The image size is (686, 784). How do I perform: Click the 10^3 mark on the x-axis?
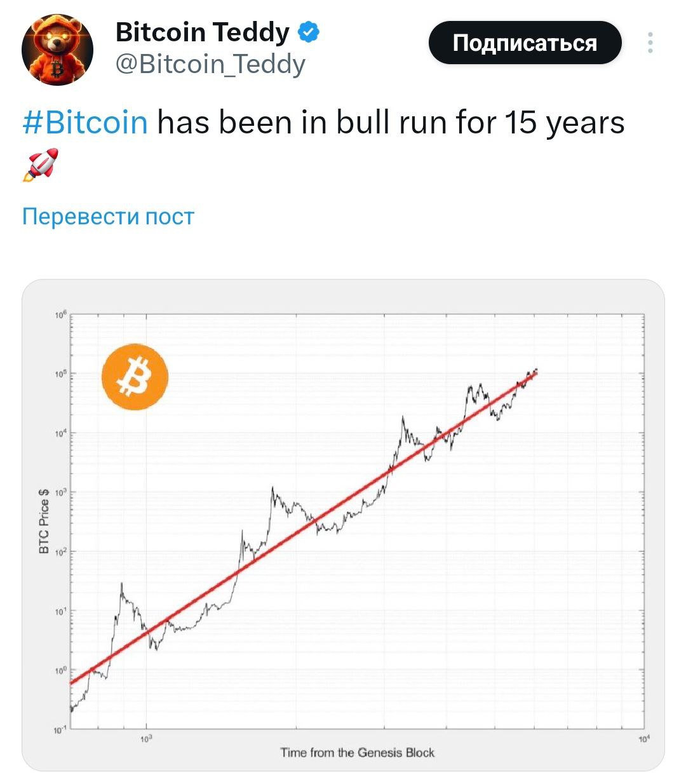(146, 738)
